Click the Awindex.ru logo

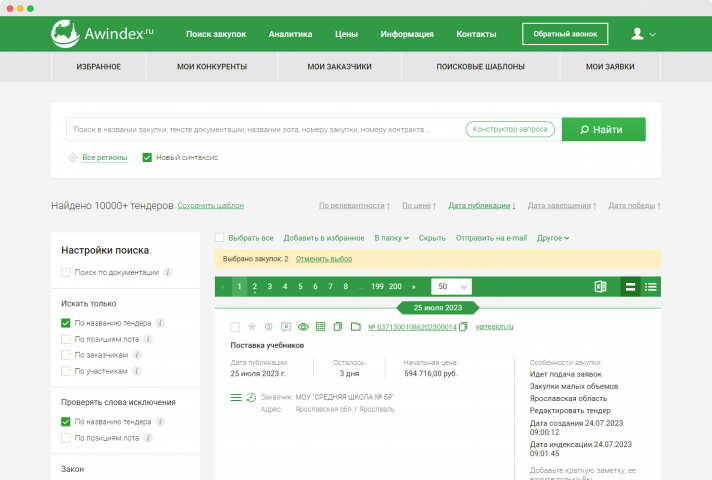pos(102,34)
